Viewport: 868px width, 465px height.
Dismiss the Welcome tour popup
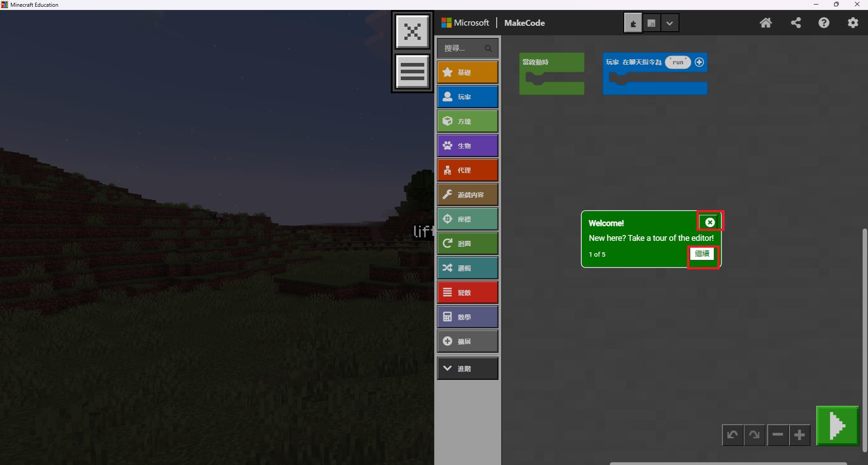pyautogui.click(x=710, y=222)
